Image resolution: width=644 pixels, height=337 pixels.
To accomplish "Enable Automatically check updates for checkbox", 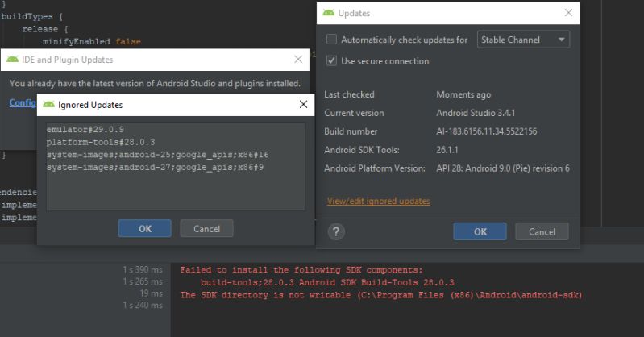I will pyautogui.click(x=331, y=40).
